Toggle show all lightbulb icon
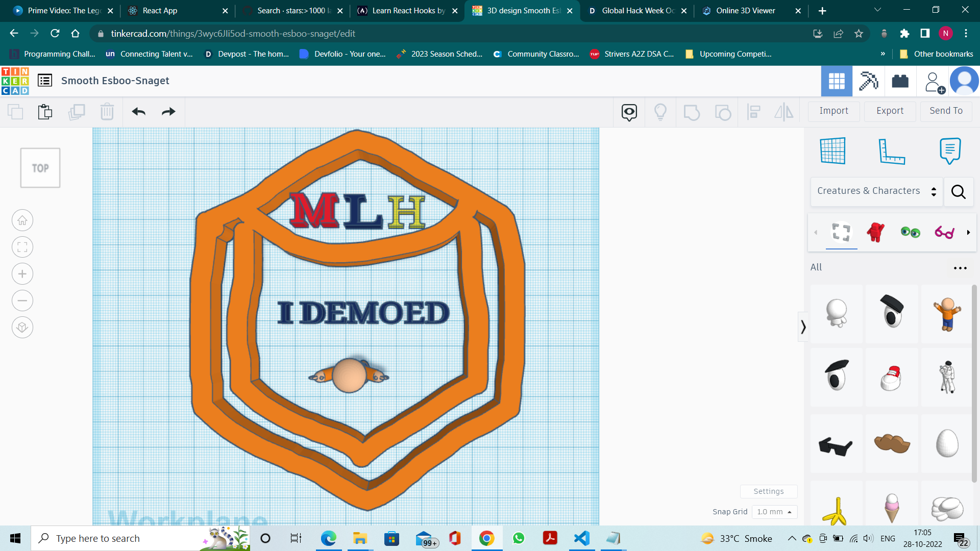This screenshot has height=551, width=980. 660,112
